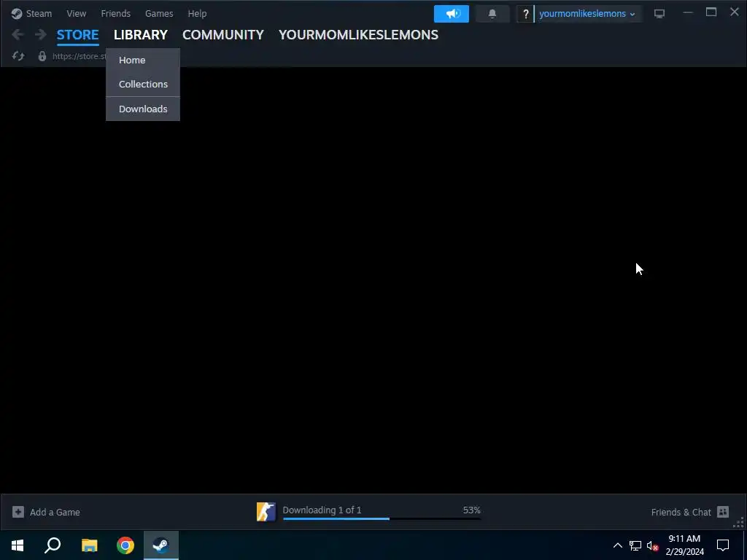This screenshot has width=747, height=560.
Task: Open Windows taskbar search
Action: [x=53, y=545]
